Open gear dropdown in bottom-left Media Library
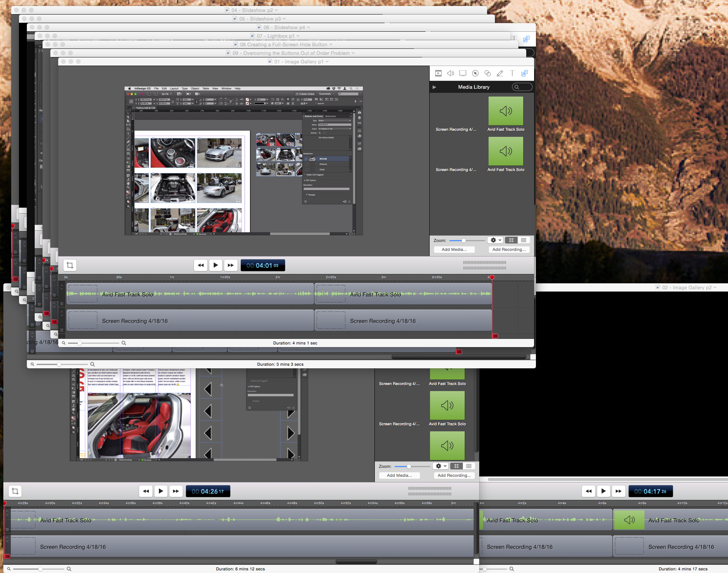The image size is (728, 573). (441, 466)
